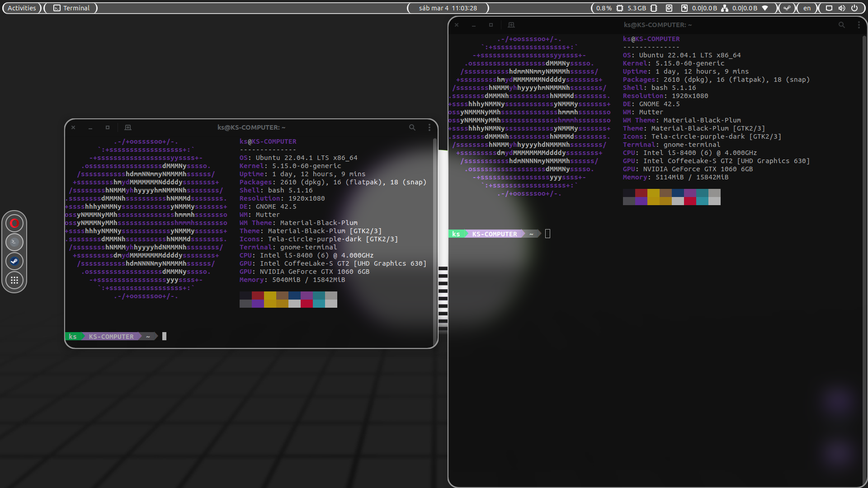Click the power icon in top bar
The height and width of the screenshot is (488, 868).
(x=854, y=8)
